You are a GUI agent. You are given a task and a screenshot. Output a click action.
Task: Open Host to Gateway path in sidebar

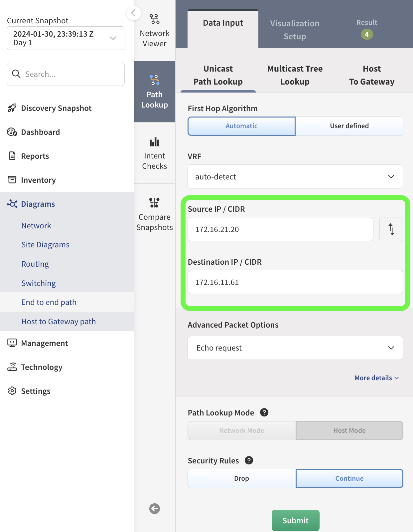point(59,321)
